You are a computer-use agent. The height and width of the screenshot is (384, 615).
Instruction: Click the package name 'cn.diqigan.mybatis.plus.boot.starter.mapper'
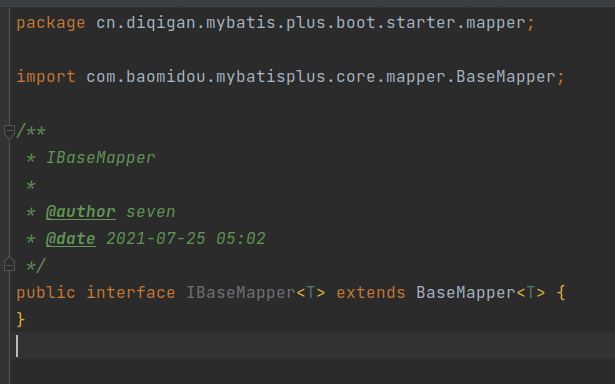(311, 23)
